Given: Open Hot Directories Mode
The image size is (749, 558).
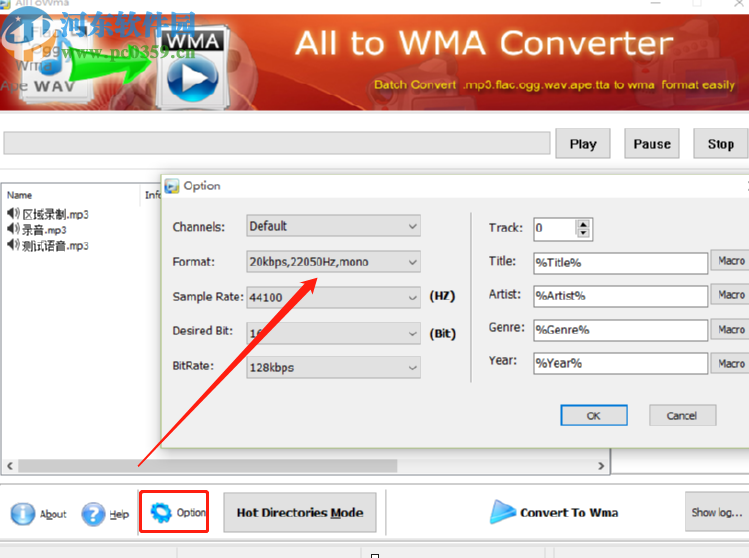Looking at the screenshot, I should point(300,513).
